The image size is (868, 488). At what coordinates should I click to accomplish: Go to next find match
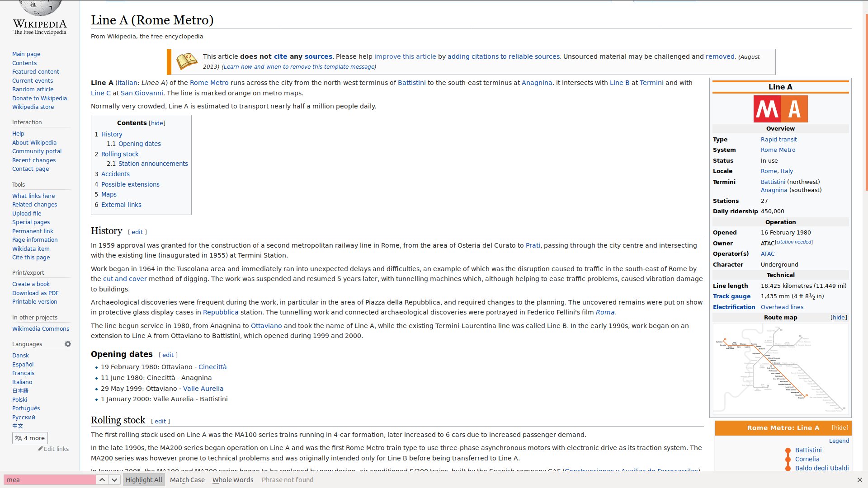(114, 480)
